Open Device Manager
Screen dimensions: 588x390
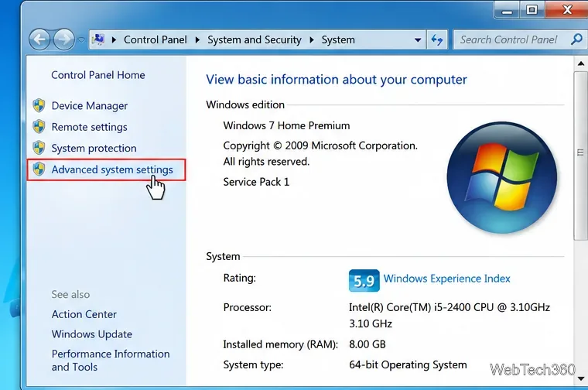point(90,106)
